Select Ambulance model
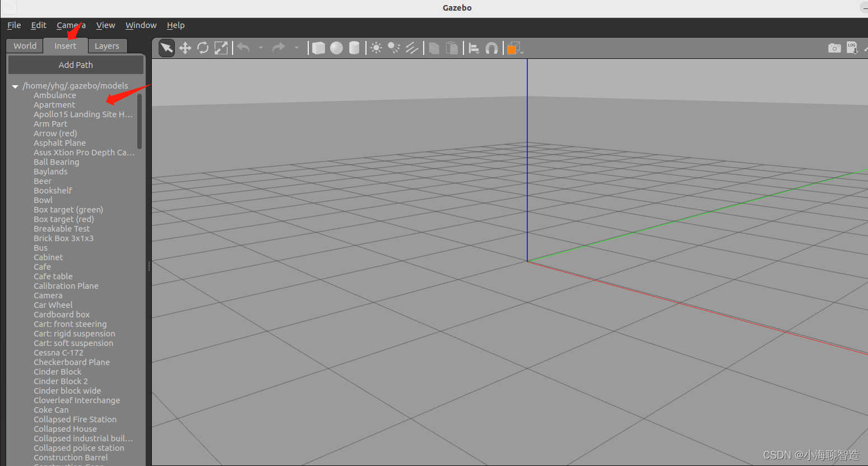The height and width of the screenshot is (466, 868). tap(55, 95)
